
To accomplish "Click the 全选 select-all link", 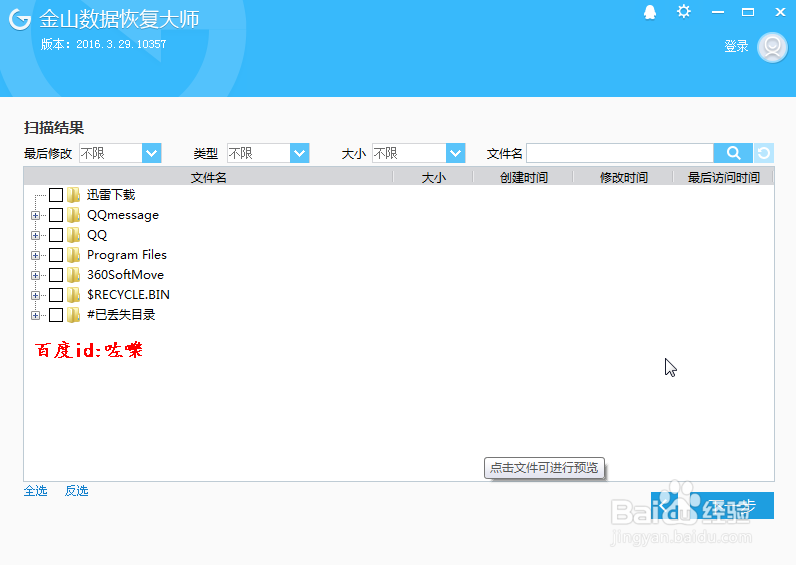I will [x=36, y=491].
